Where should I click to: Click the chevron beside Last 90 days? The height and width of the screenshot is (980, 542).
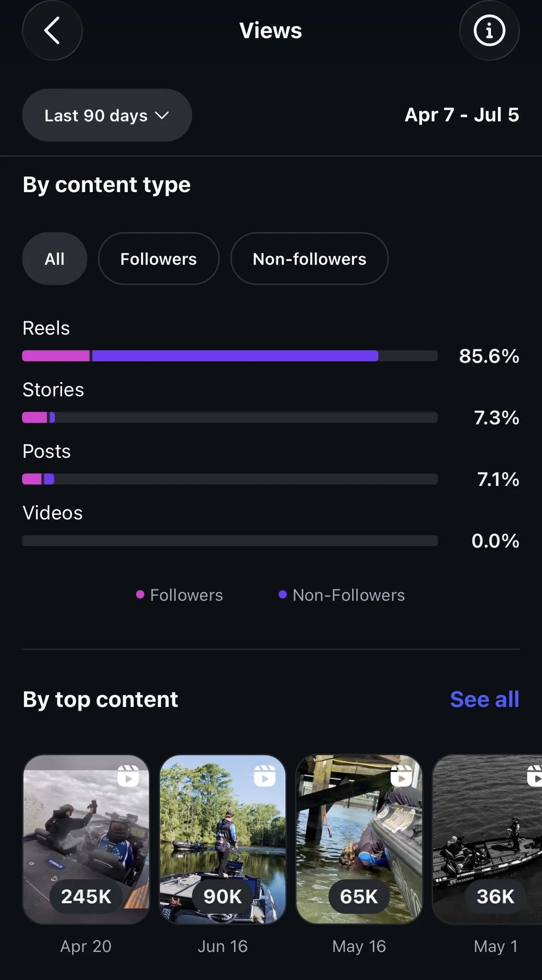tap(162, 115)
